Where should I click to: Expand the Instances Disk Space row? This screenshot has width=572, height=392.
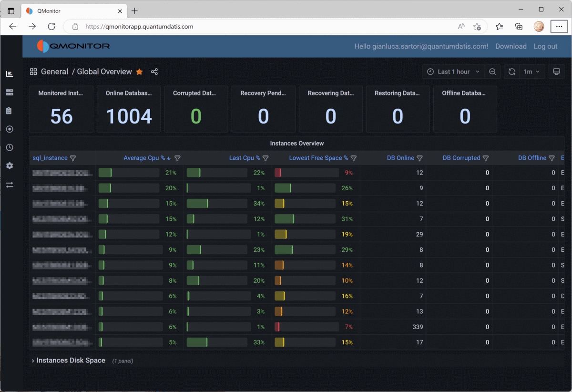71,361
